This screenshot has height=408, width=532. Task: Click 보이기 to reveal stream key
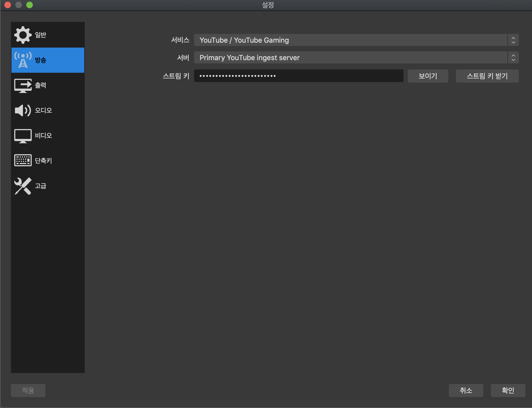[x=428, y=76]
